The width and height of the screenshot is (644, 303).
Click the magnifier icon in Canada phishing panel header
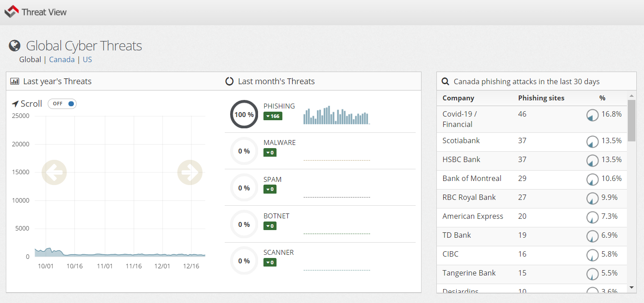(445, 81)
